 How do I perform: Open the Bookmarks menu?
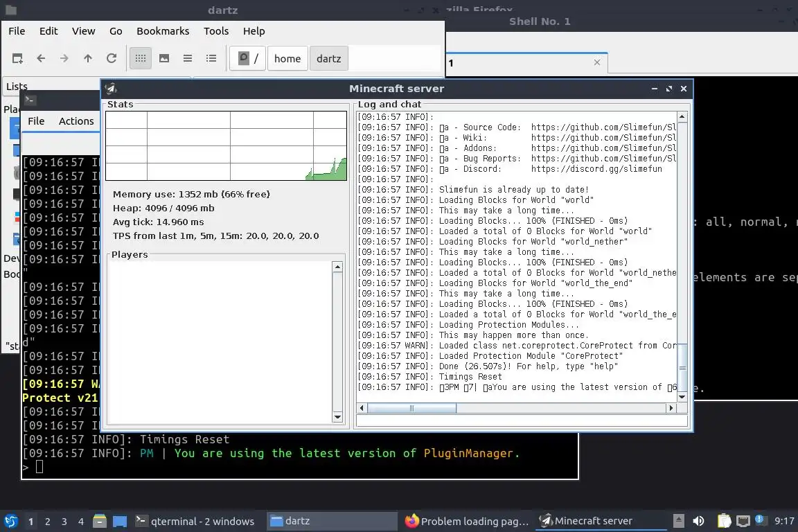point(163,31)
